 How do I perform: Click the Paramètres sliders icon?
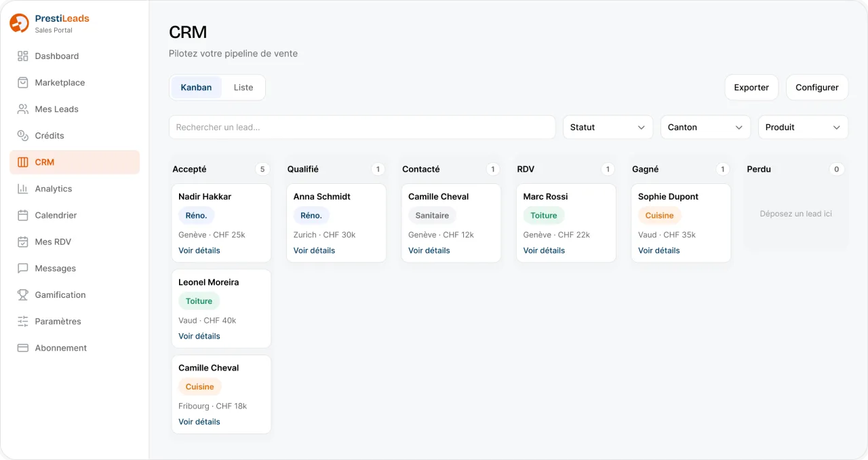point(23,321)
